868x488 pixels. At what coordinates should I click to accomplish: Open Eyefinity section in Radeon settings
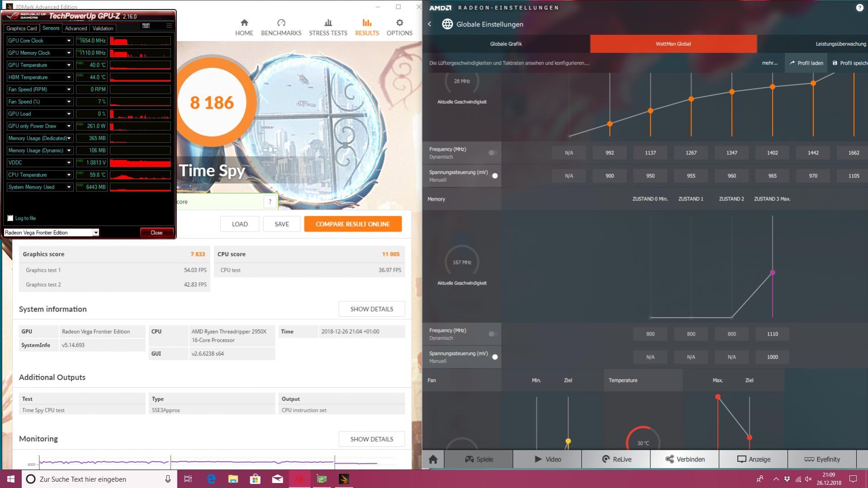pos(822,459)
